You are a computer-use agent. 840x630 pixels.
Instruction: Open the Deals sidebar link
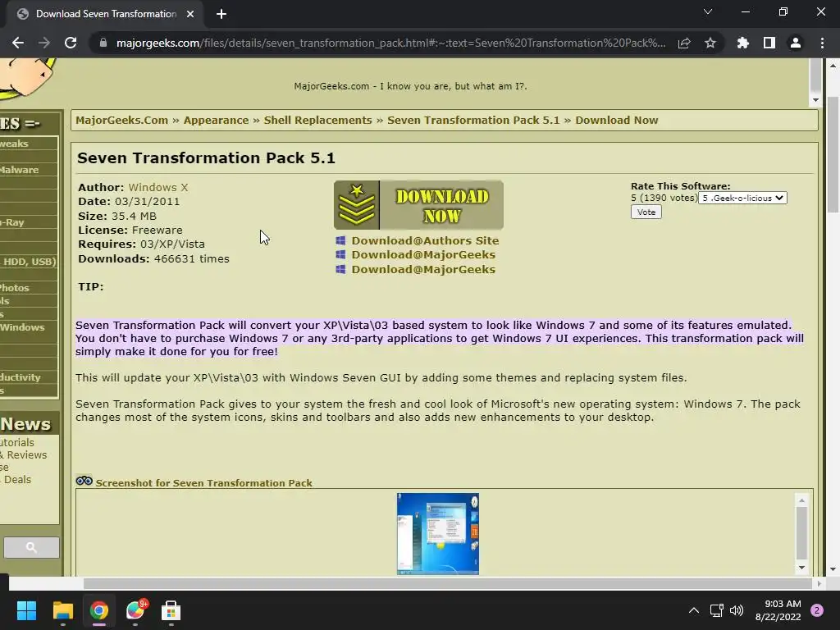click(x=18, y=479)
